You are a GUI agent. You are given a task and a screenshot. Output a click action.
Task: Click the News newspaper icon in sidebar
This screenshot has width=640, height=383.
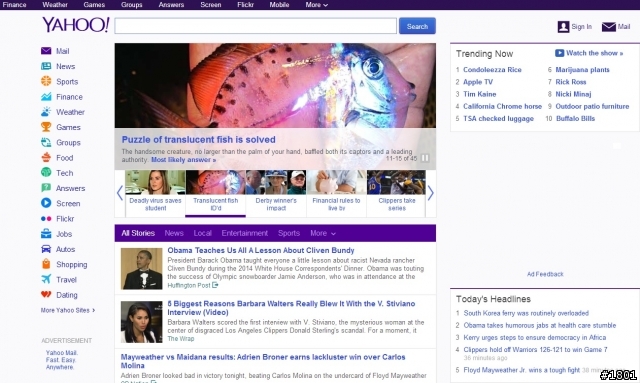coord(46,66)
